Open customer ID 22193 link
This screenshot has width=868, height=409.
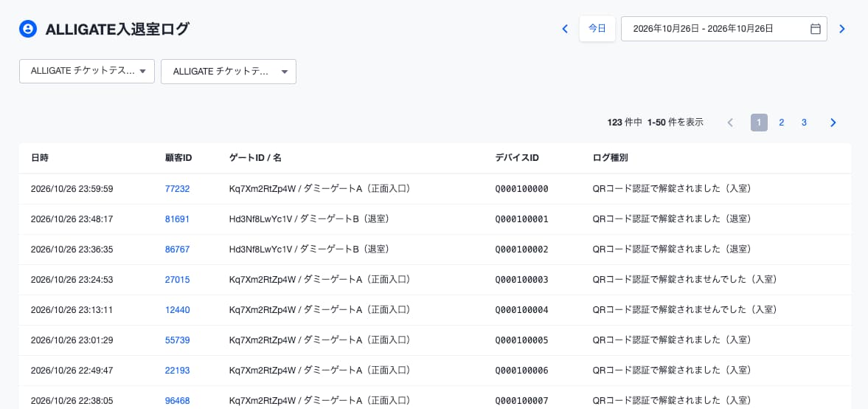point(177,370)
